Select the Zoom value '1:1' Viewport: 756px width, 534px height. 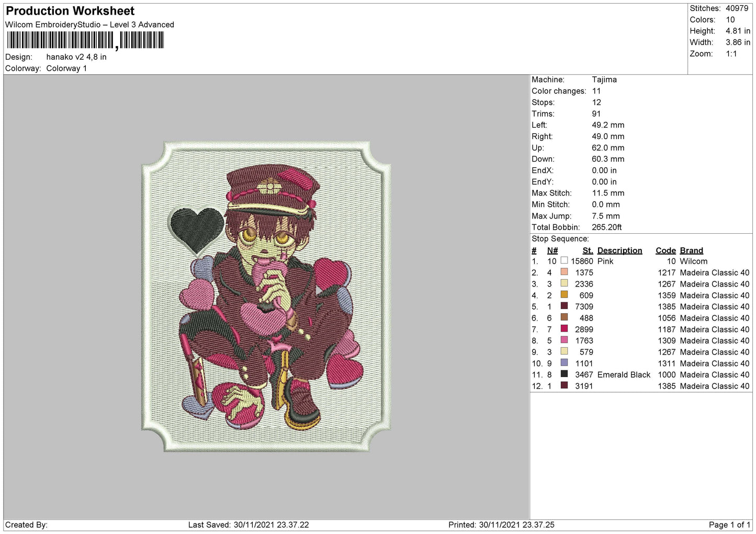click(x=731, y=54)
